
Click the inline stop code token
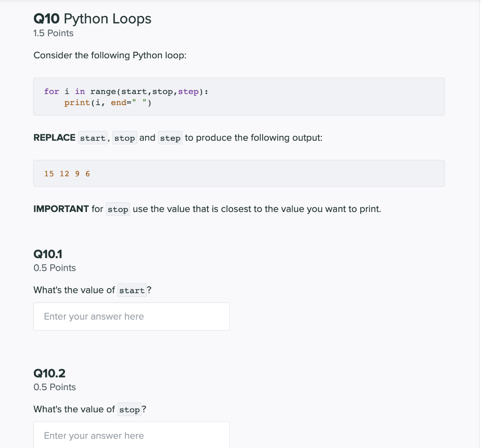124,138
